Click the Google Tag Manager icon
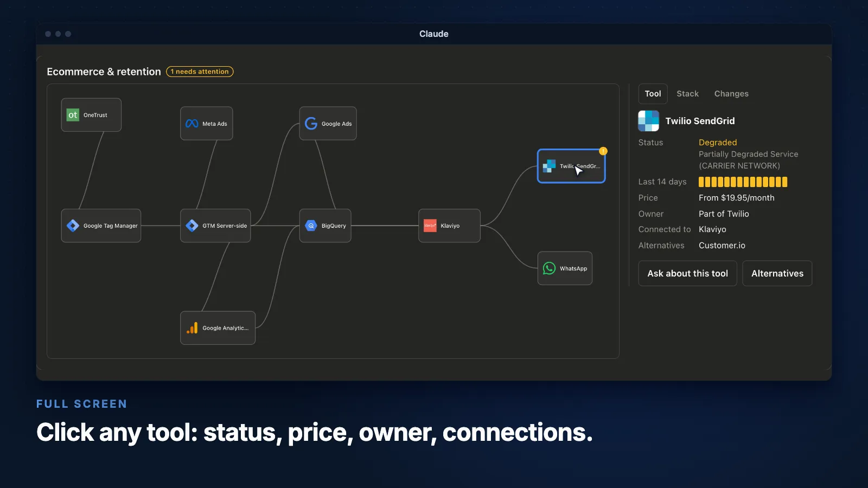 (x=73, y=226)
